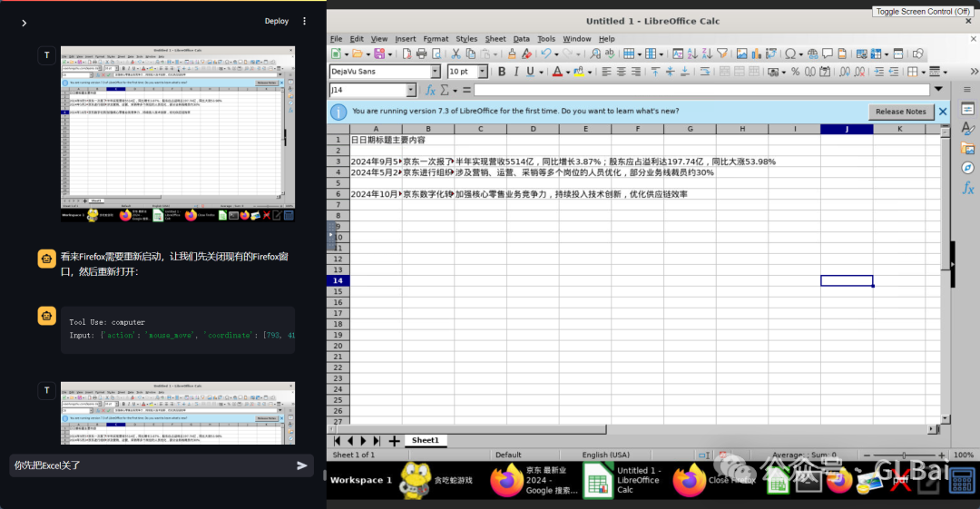Open sidebar Properties deck icon
The width and height of the screenshot is (980, 509).
tap(967, 109)
